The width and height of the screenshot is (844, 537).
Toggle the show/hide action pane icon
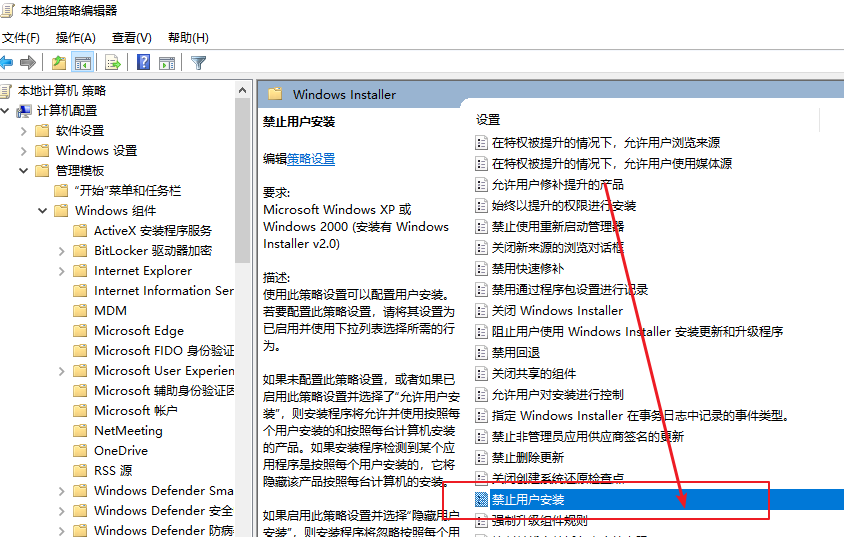click(166, 63)
